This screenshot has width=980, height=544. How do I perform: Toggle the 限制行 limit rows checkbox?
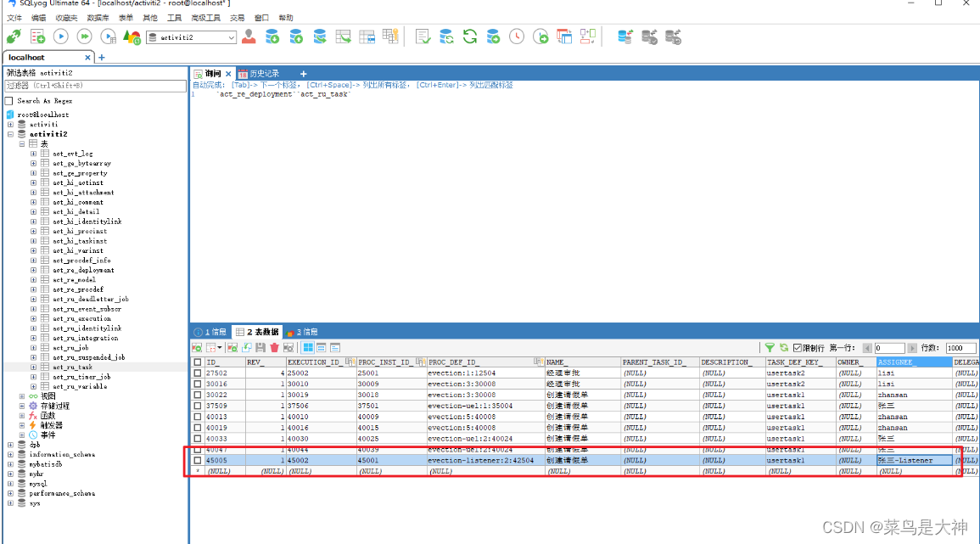[x=798, y=348]
